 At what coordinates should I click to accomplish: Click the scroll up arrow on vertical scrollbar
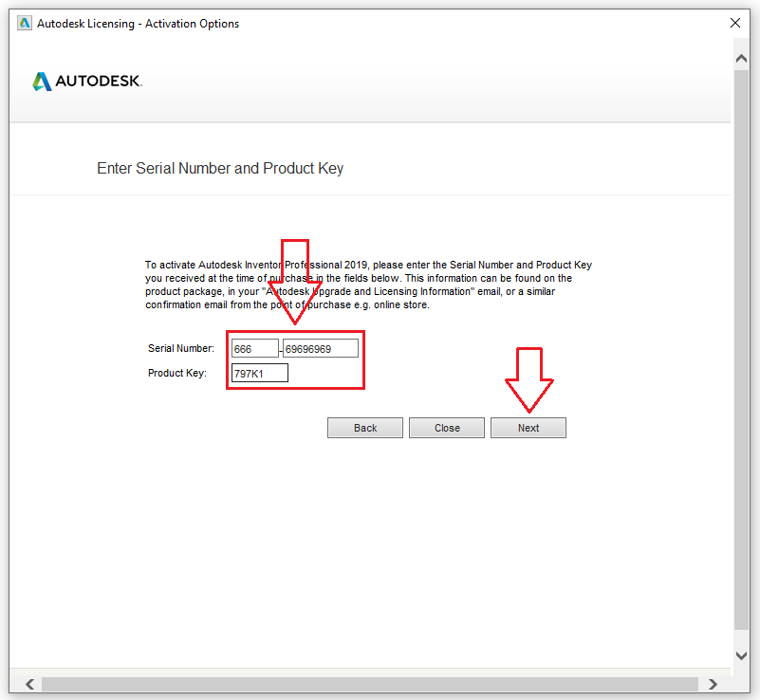point(742,59)
